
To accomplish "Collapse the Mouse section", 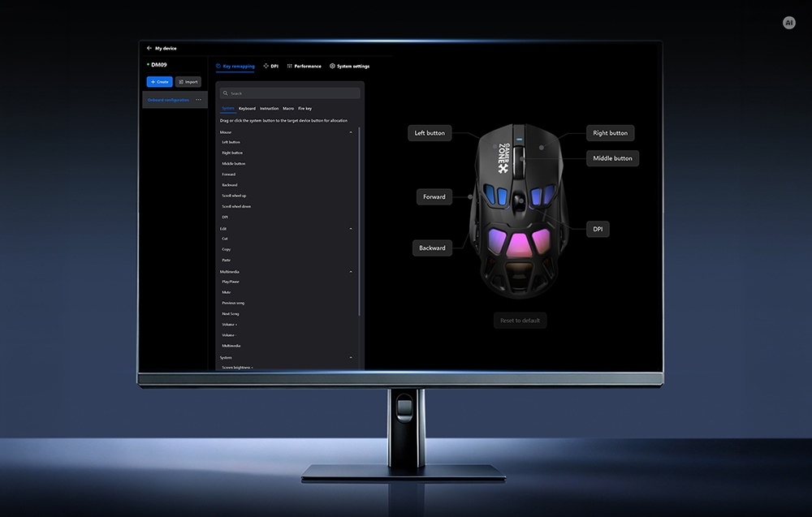I will point(351,132).
